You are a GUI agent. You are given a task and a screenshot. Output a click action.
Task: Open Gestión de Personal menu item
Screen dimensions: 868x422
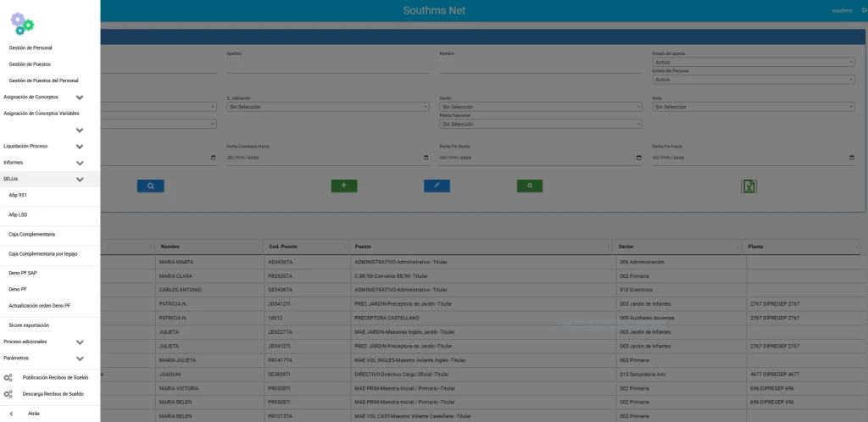coord(31,48)
